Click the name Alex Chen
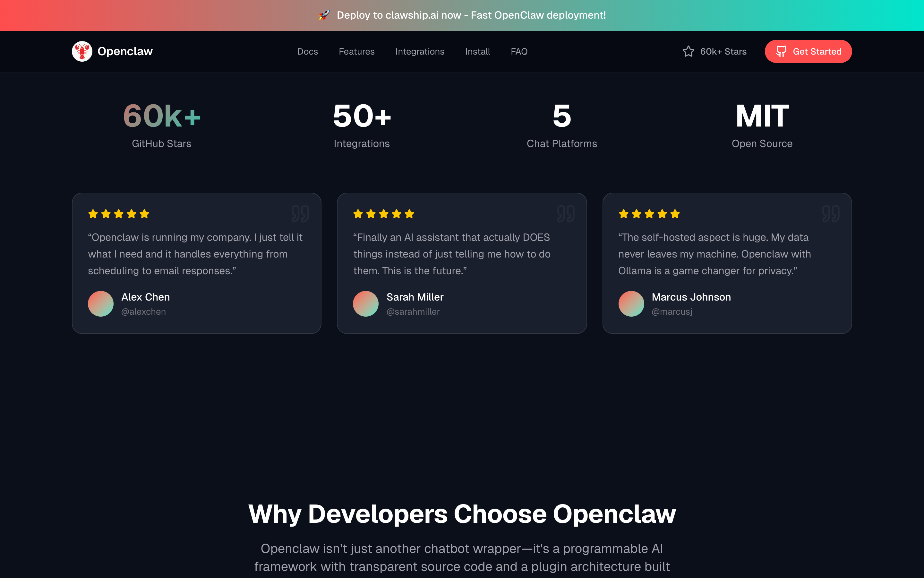Viewport: 924px width, 578px height. click(145, 297)
